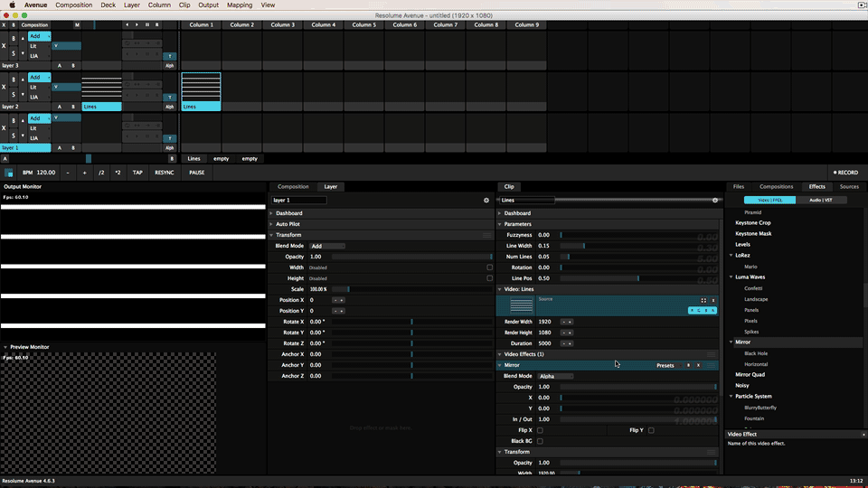
Task: Start recording with the RECORD button
Action: click(x=846, y=173)
